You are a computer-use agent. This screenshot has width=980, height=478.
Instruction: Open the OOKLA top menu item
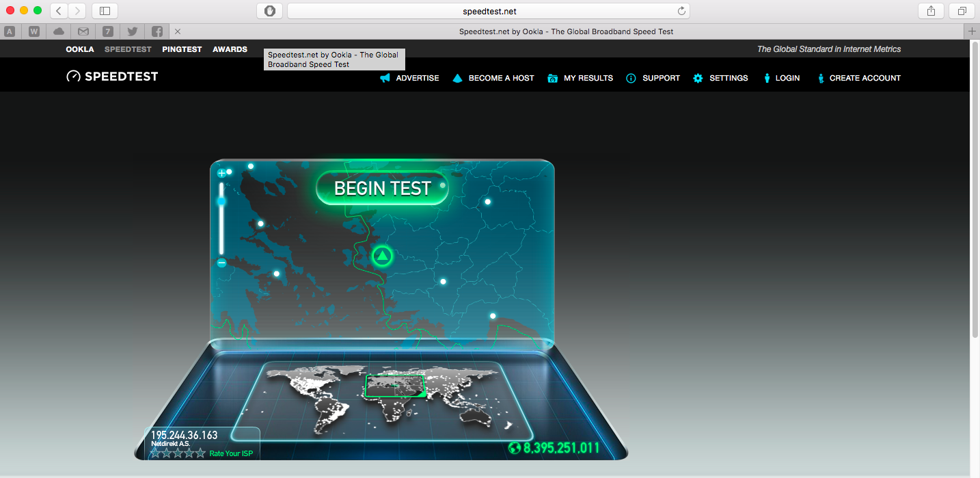tap(80, 49)
